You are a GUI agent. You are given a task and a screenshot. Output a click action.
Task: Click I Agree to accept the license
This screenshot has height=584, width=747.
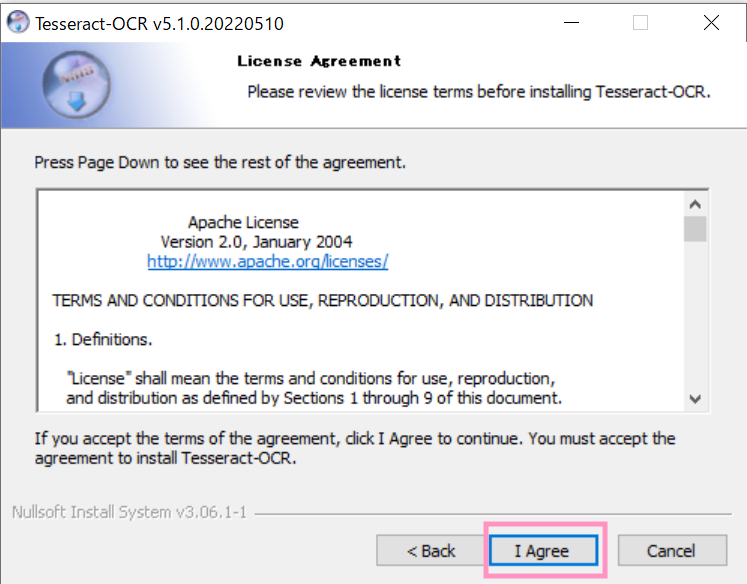[543, 551]
